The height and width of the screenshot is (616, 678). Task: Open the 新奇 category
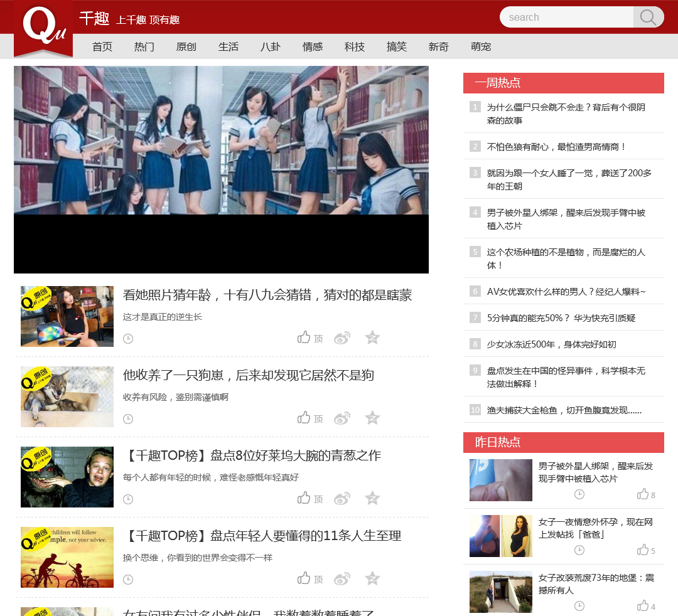(438, 46)
